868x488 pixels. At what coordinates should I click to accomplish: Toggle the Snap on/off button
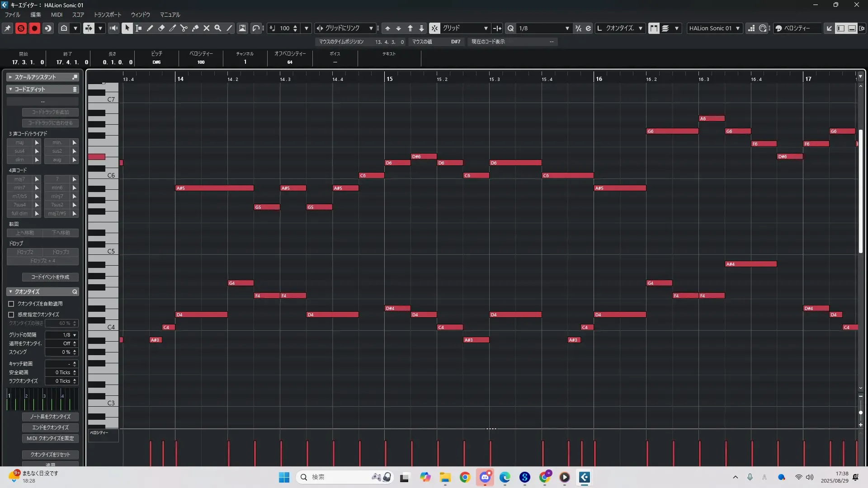[x=434, y=28]
